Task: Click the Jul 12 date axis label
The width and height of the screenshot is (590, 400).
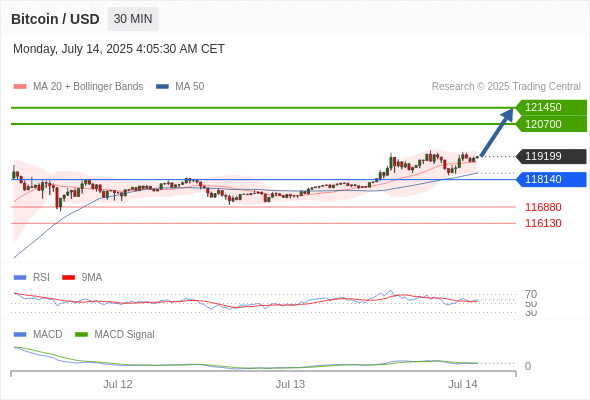Action: pyautogui.click(x=118, y=384)
